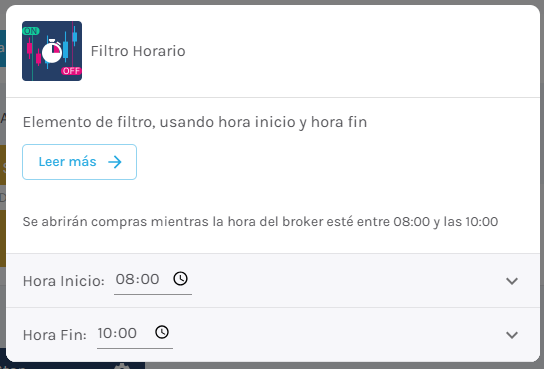Click the green ON badge on the filter icon
Viewport: 544px width, 369px height.
(31, 31)
